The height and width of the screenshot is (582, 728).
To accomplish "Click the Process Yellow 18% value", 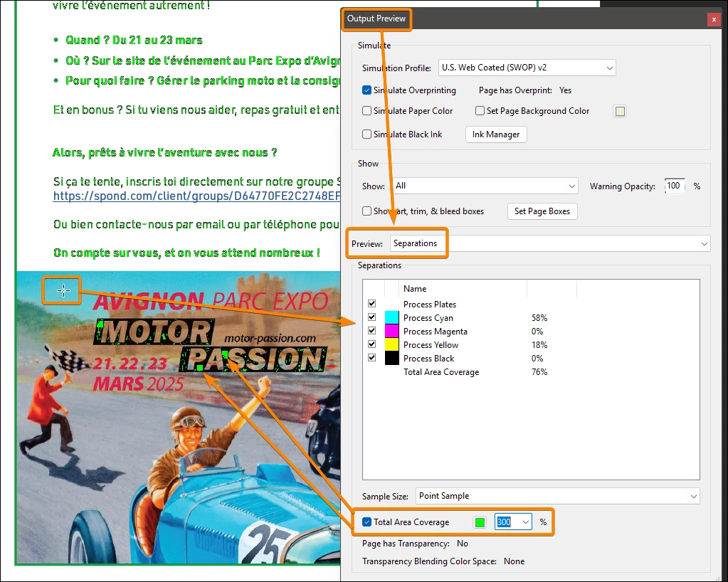I will point(539,345).
